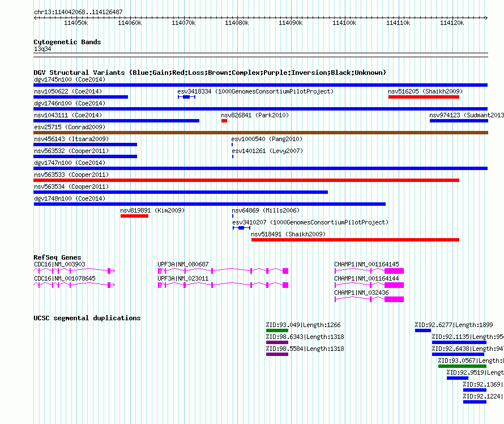
Task: Click the 114120k ruler position label
Action: tap(452, 23)
